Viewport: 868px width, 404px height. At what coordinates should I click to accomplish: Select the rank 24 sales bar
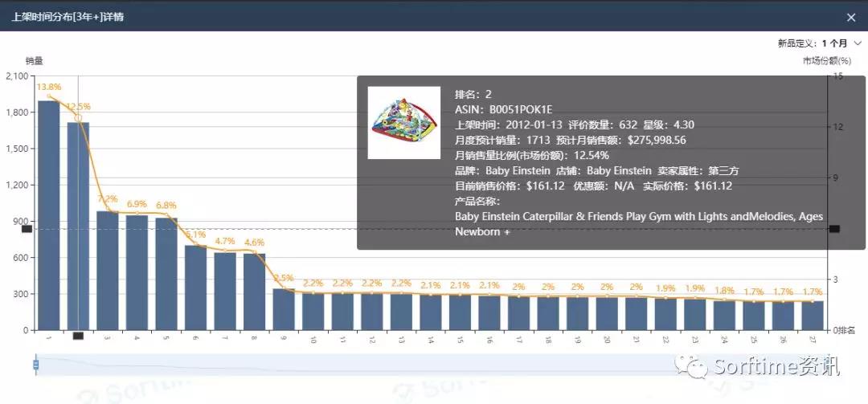click(x=725, y=316)
